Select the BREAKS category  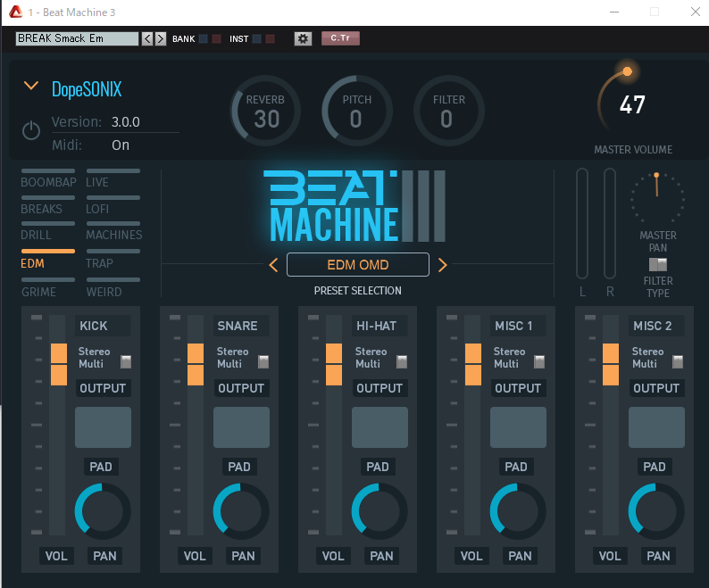(48, 205)
